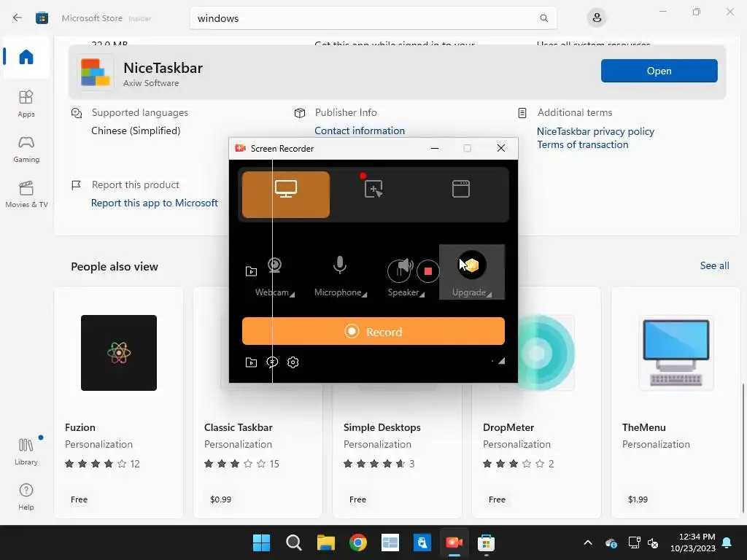
Task: Click the $0.99 price on Classic Taskbar
Action: pyautogui.click(x=220, y=499)
